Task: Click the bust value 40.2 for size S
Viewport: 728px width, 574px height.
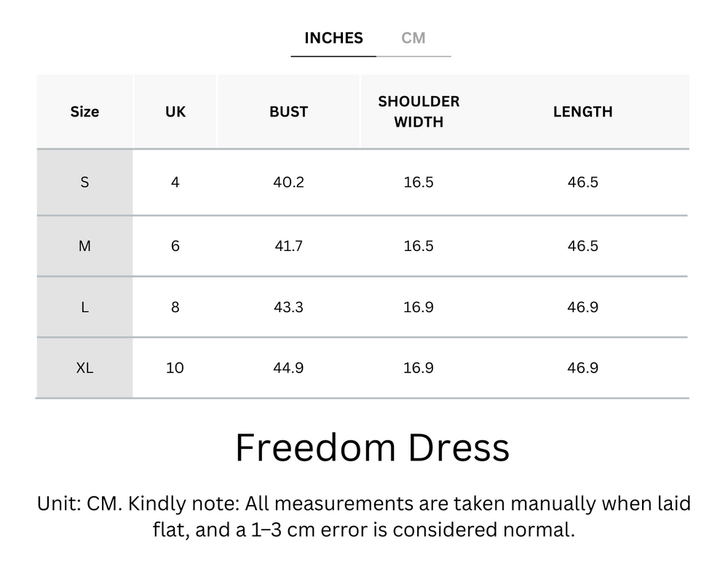Action: click(x=288, y=182)
